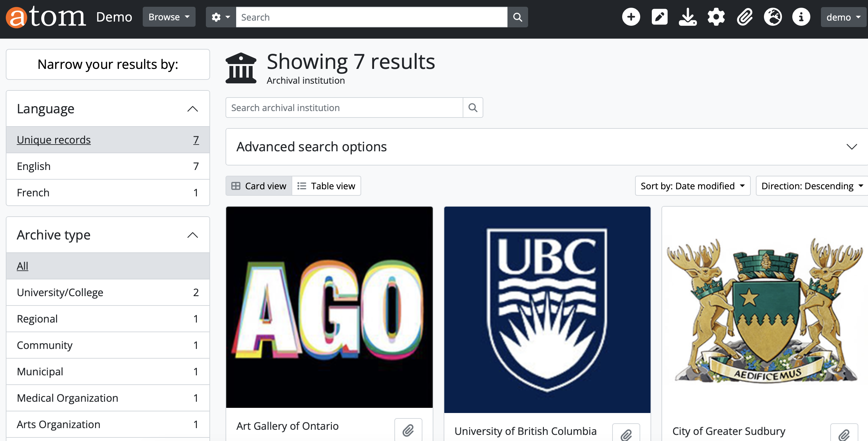The width and height of the screenshot is (868, 441).
Task: Switch to Table view
Action: coord(326,186)
